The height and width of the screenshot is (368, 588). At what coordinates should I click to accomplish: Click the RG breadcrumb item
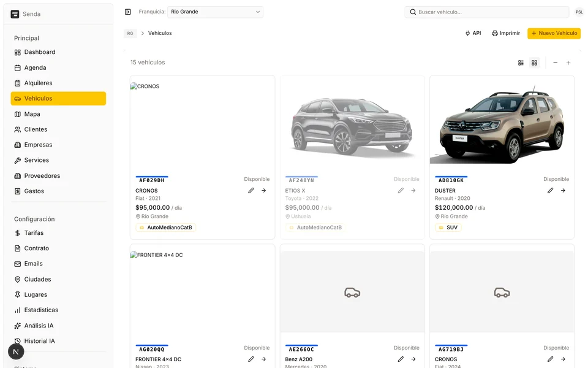(130, 33)
